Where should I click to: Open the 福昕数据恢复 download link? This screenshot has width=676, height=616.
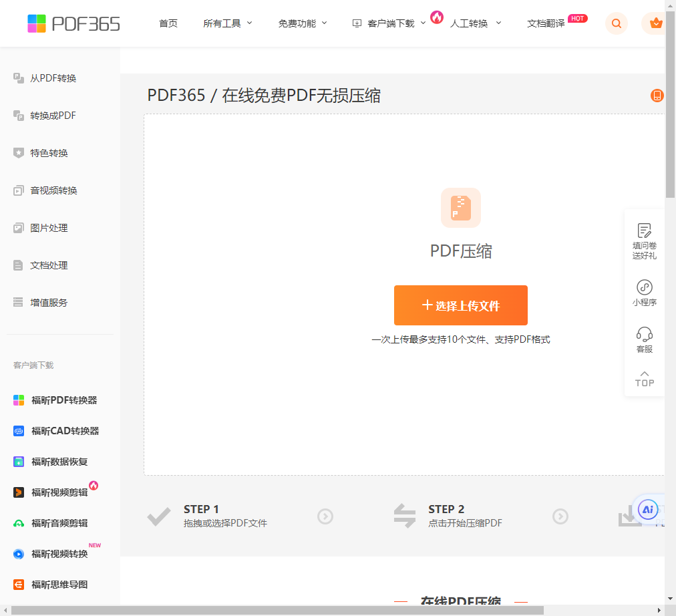[x=59, y=462]
